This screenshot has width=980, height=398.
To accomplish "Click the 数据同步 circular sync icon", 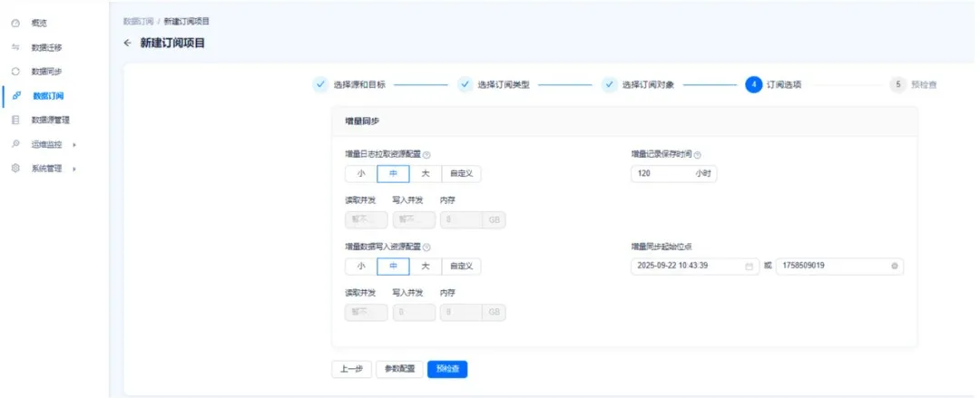I will (15, 71).
